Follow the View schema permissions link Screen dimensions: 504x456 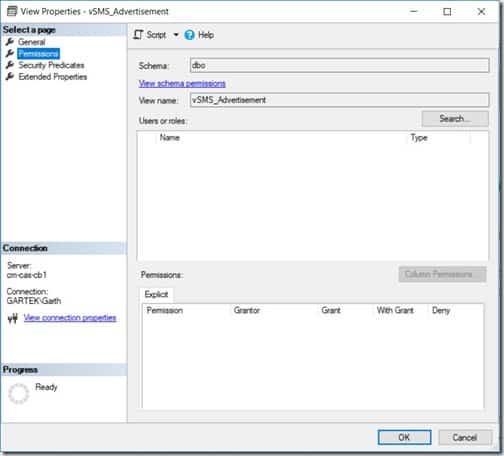(182, 83)
